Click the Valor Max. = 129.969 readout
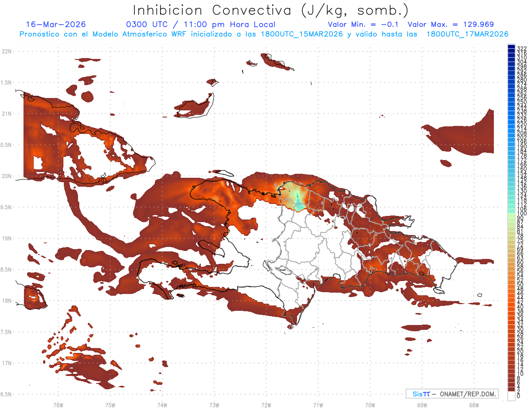 pyautogui.click(x=450, y=24)
